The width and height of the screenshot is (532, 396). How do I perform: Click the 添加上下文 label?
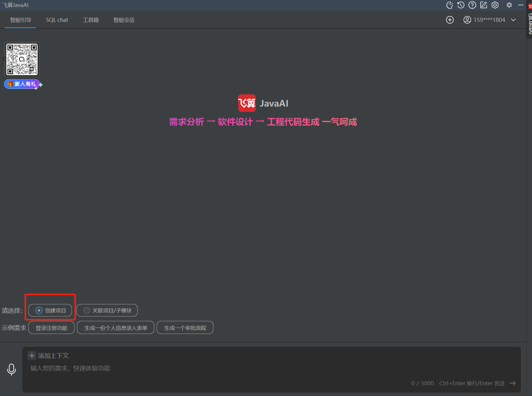click(x=53, y=356)
